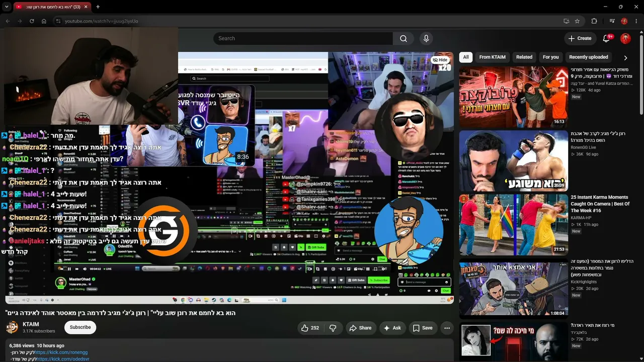Start voice search with microphone icon
The height and width of the screenshot is (362, 644).
(x=426, y=38)
